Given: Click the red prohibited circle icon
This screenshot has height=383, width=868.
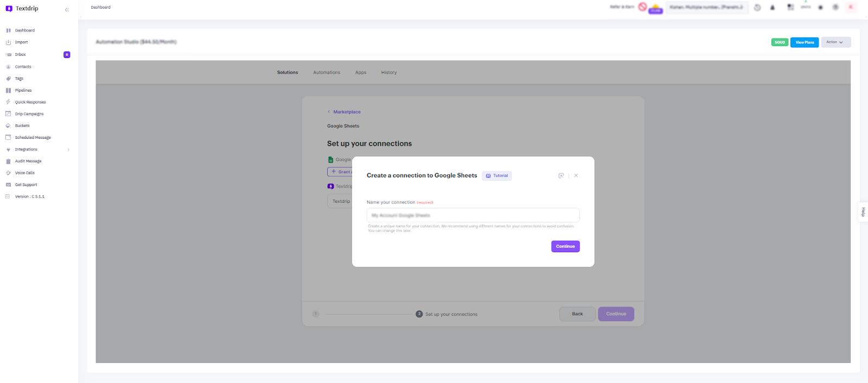Looking at the screenshot, I should point(642,7).
